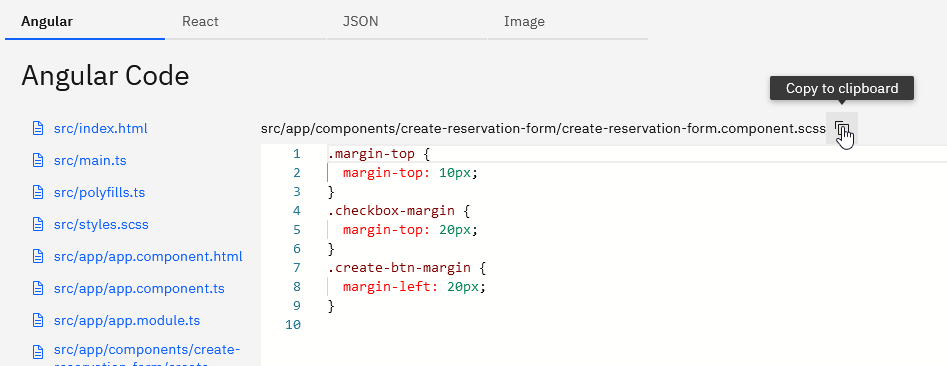The width and height of the screenshot is (947, 366).
Task: Open the src/app/components/create- file link
Action: pos(147,355)
